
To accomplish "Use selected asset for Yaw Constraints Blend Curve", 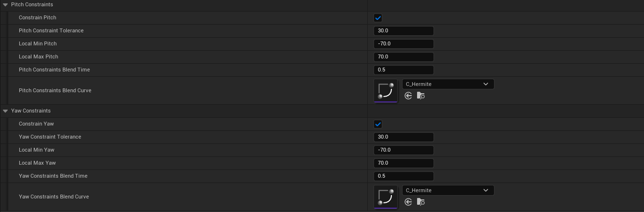I will click(408, 202).
